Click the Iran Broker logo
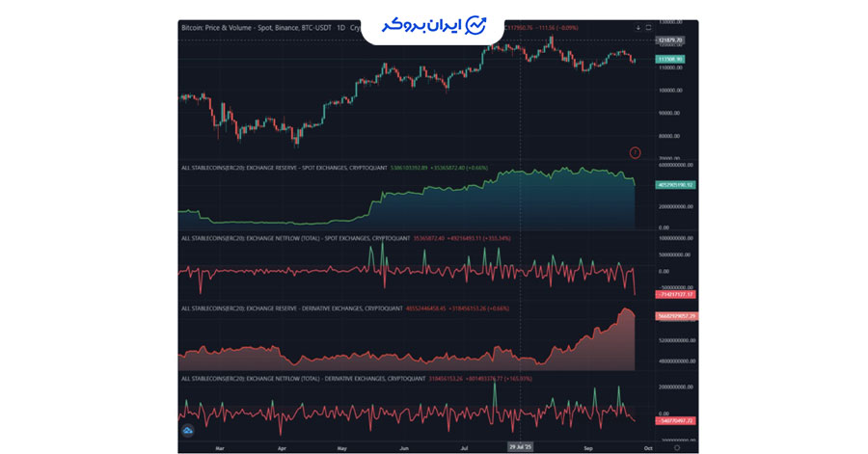This screenshot has width=868, height=454. coord(434,25)
